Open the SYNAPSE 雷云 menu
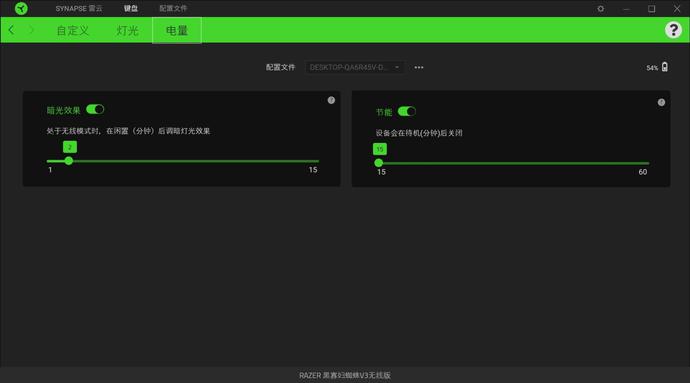Image resolution: width=690 pixels, height=383 pixels. point(79,8)
